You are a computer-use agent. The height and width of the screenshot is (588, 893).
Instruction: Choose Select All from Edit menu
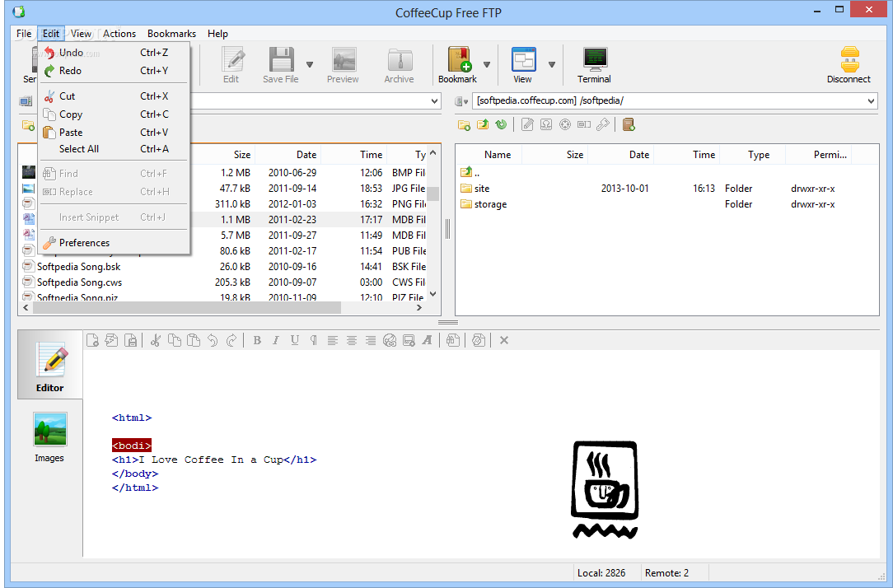coord(114,149)
